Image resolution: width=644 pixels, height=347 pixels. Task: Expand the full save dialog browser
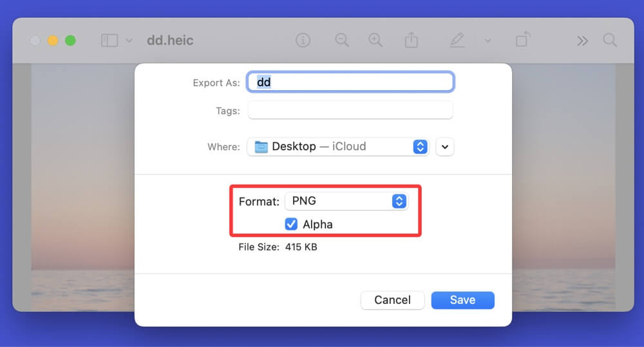click(x=445, y=147)
